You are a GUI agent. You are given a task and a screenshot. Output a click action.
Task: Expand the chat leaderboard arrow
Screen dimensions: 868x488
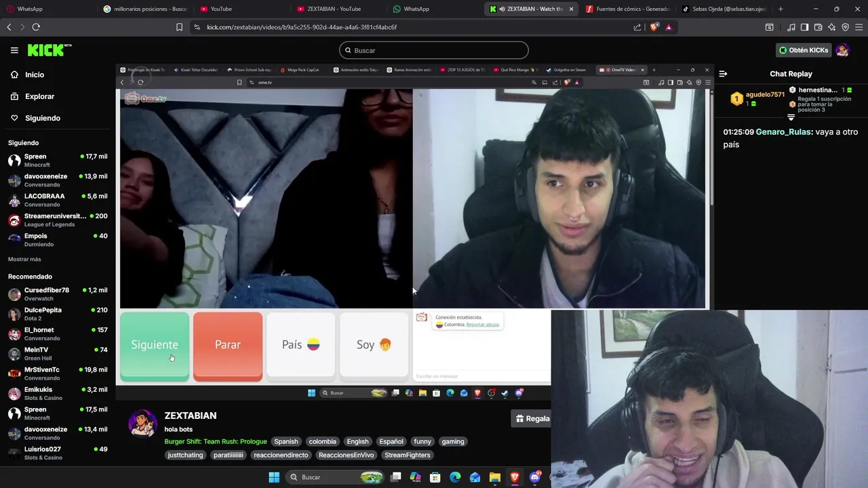point(791,117)
